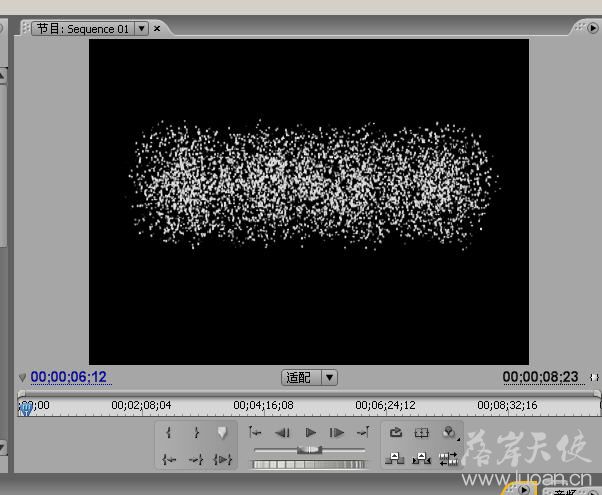602x495 pixels.
Task: Click the shuttle slider handle
Action: pyautogui.click(x=309, y=450)
